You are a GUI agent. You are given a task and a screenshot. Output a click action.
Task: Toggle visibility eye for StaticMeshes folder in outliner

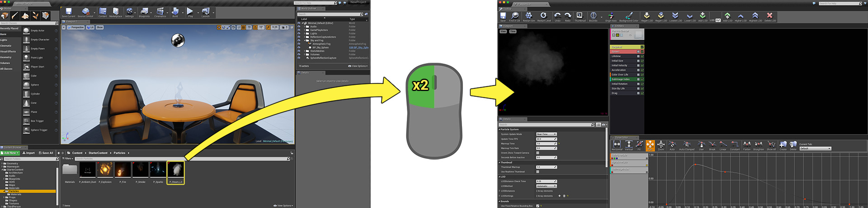pos(299,51)
